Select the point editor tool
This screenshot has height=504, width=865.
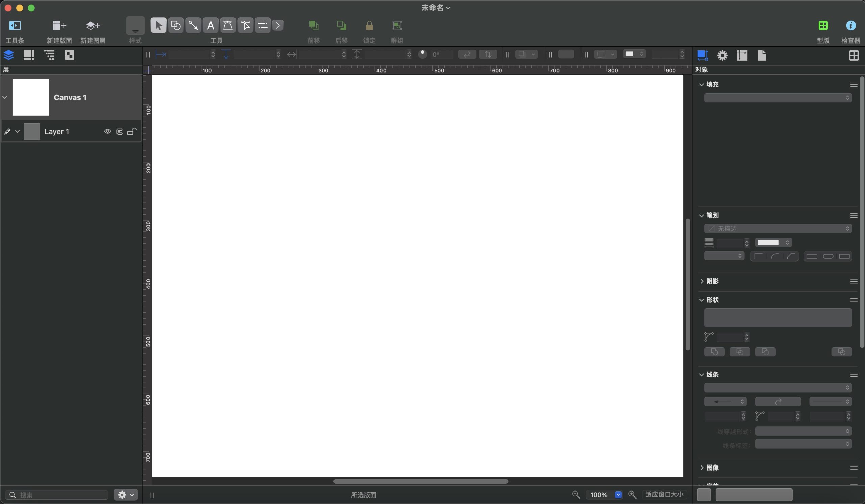245,25
